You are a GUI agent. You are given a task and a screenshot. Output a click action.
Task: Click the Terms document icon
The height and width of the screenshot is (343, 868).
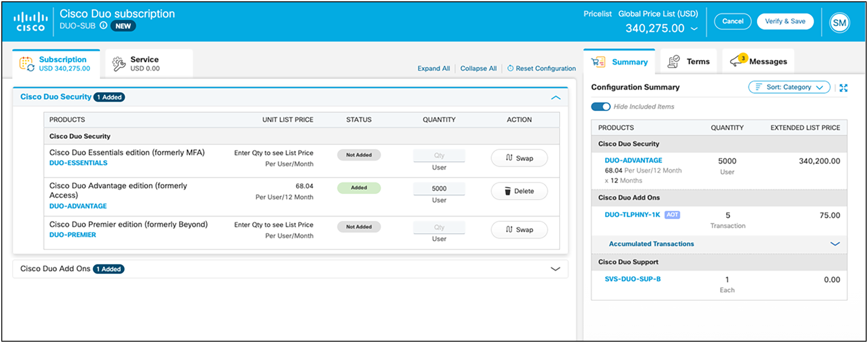point(673,62)
